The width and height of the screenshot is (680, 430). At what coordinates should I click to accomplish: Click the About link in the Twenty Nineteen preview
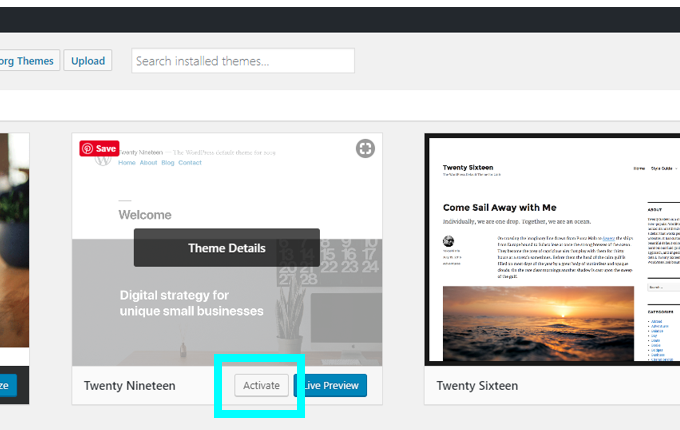click(x=148, y=163)
